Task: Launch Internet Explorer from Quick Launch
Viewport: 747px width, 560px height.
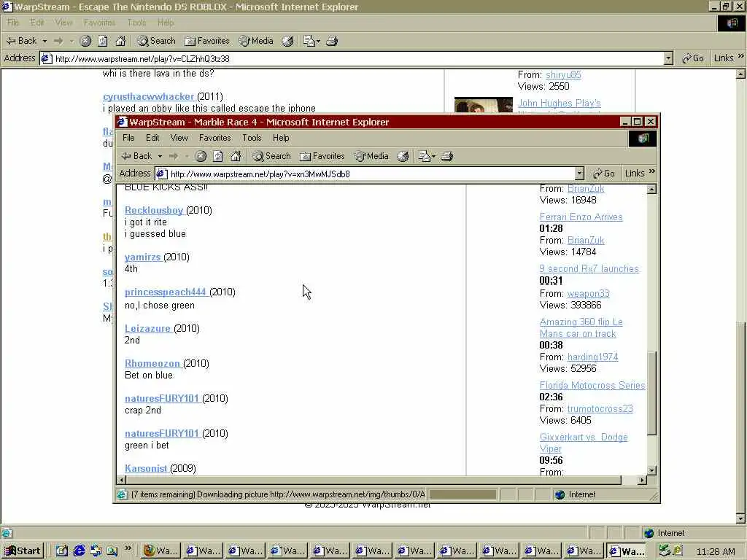Action: [x=79, y=551]
